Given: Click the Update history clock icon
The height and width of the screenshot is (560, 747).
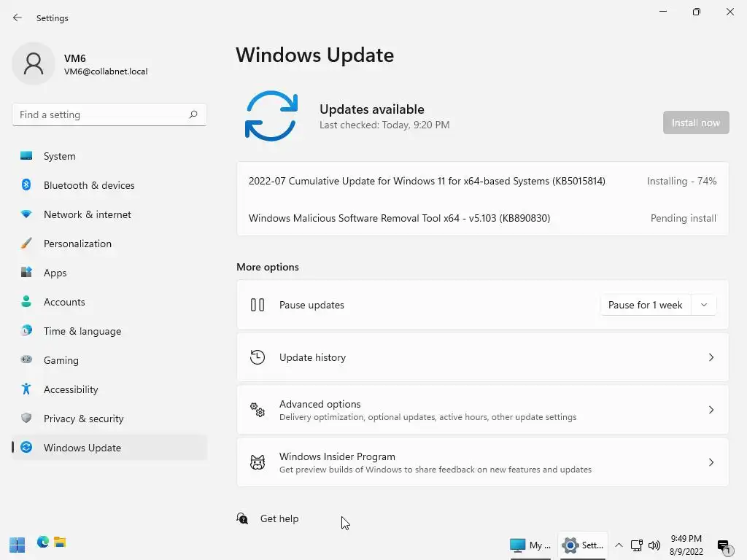Looking at the screenshot, I should click(258, 357).
